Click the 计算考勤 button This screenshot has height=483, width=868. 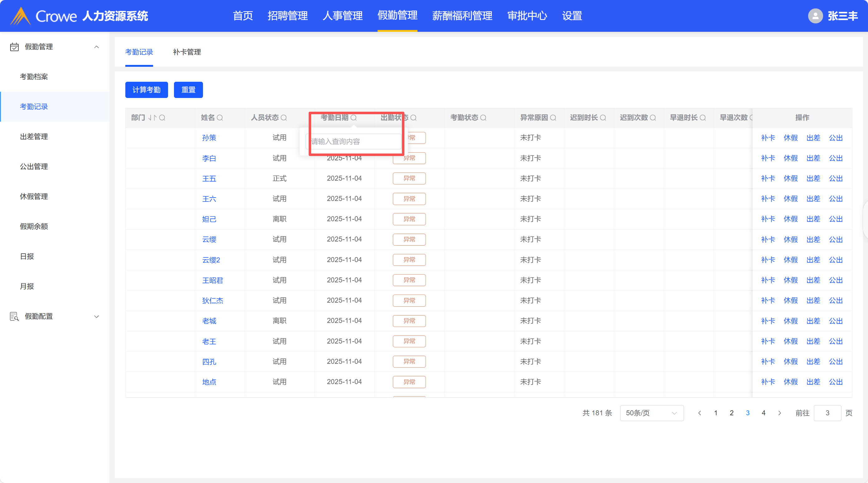pyautogui.click(x=147, y=90)
